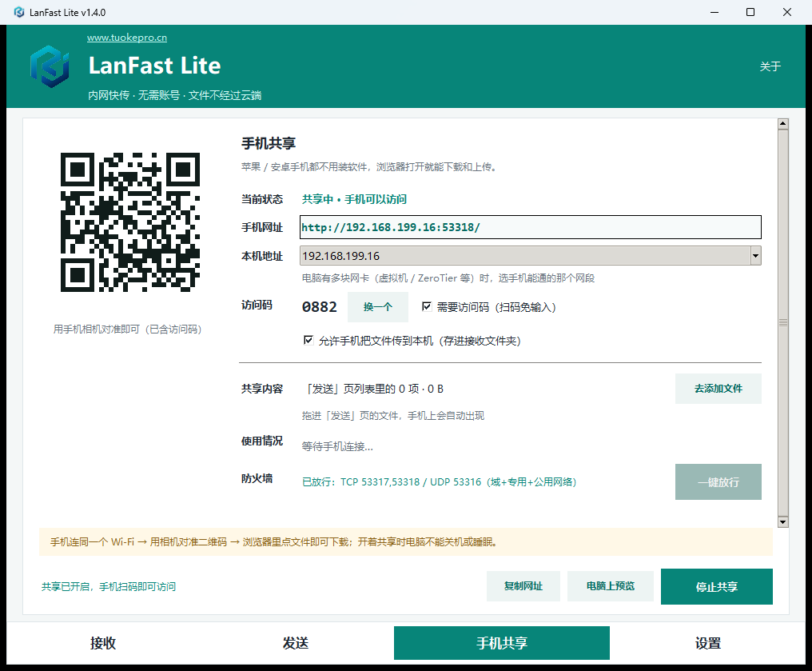Expand the 本机地址 dropdown arrow
This screenshot has width=812, height=671.
click(755, 256)
